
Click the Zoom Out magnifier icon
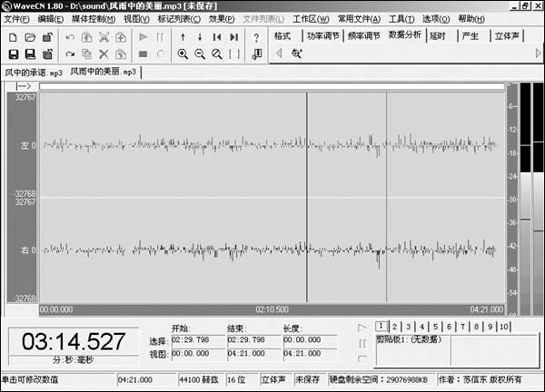click(200, 54)
